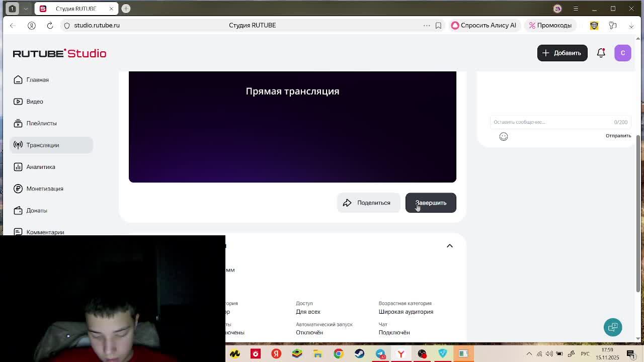Click the RUTUBE Studio logo
The image size is (644, 362).
(x=59, y=53)
